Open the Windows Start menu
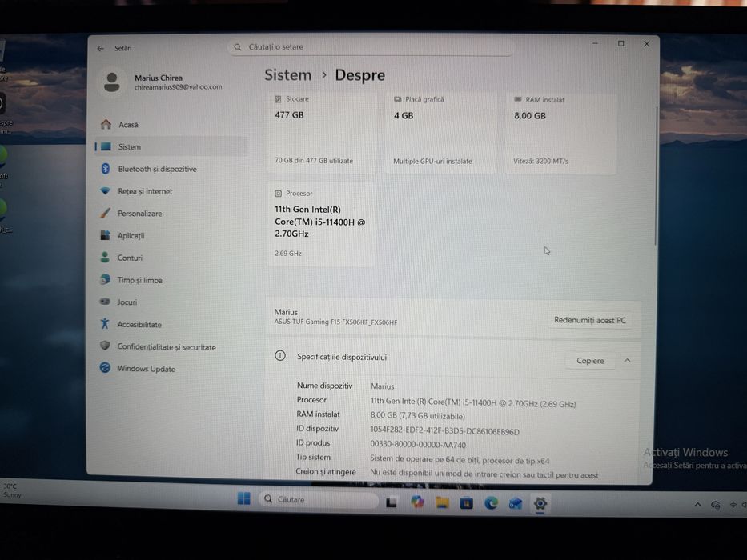747x560 pixels. (x=244, y=498)
